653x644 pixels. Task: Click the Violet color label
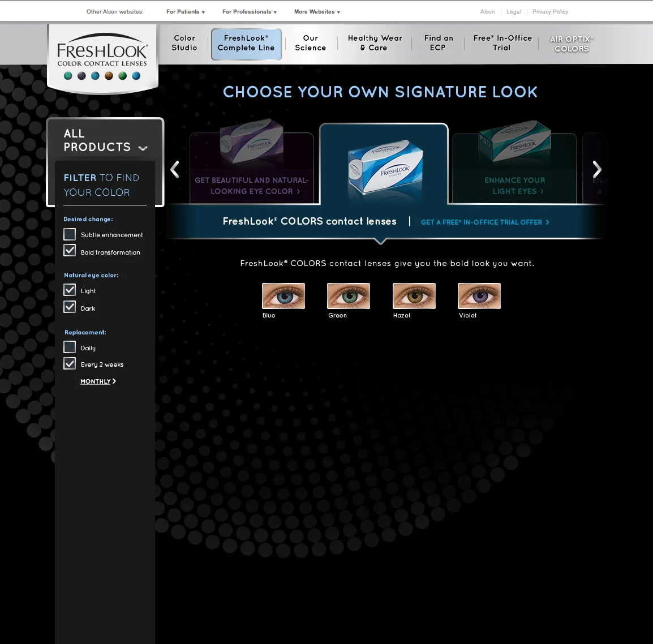tap(467, 315)
